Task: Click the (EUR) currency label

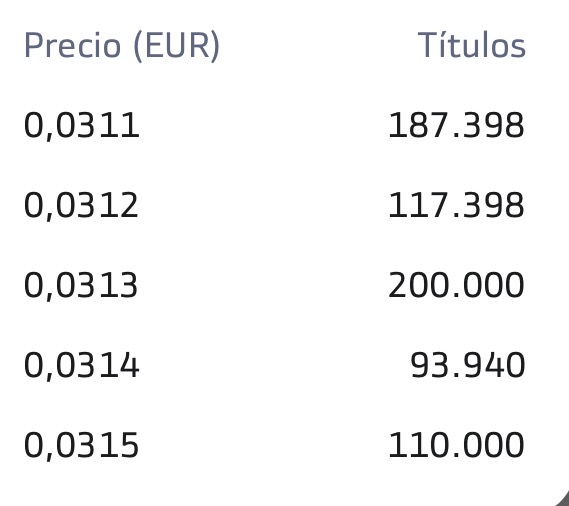Action: click(x=177, y=46)
